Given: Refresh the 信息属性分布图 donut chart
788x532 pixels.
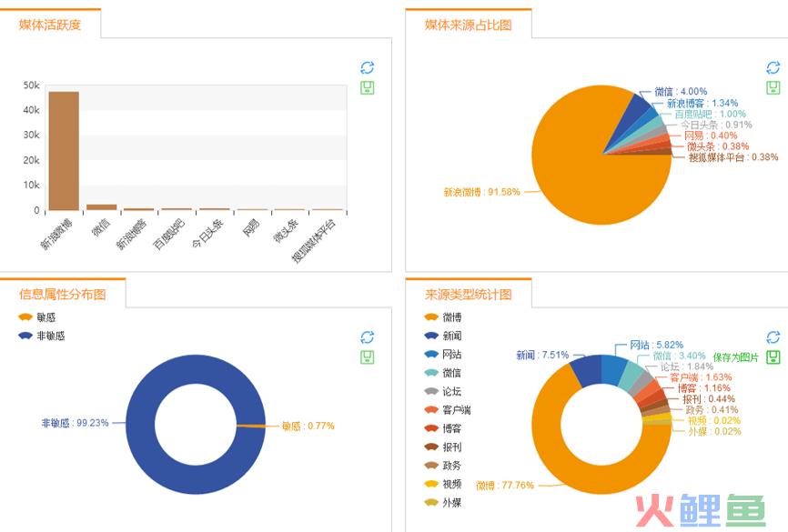Looking at the screenshot, I should pyautogui.click(x=368, y=336).
